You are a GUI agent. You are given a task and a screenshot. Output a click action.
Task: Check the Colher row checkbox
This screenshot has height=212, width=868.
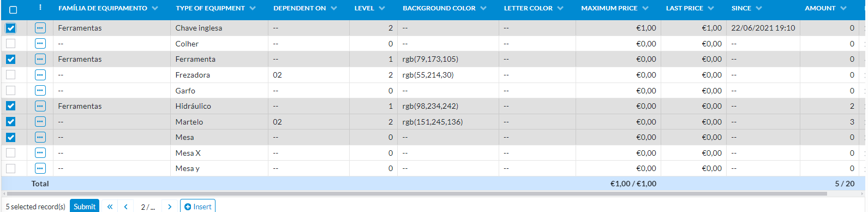11,44
